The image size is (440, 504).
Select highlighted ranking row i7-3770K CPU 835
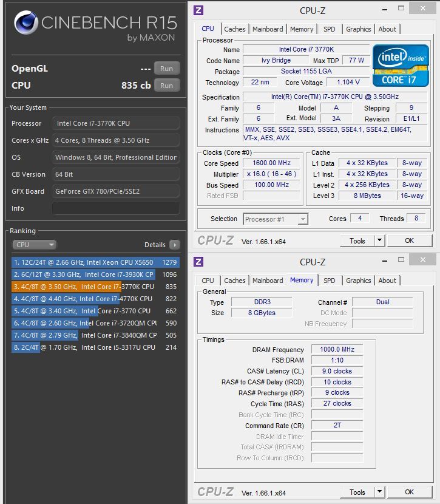pos(95,287)
